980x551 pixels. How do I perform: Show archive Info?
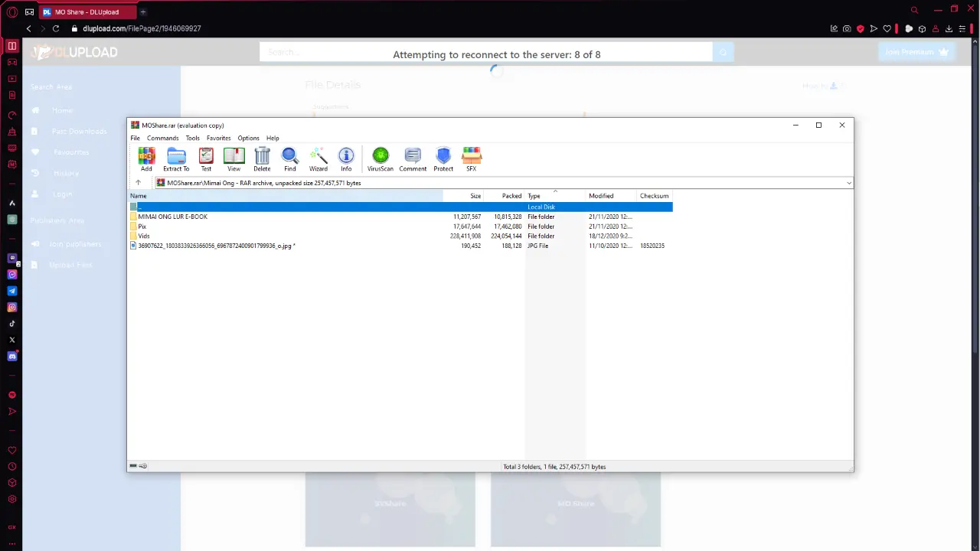tap(346, 159)
